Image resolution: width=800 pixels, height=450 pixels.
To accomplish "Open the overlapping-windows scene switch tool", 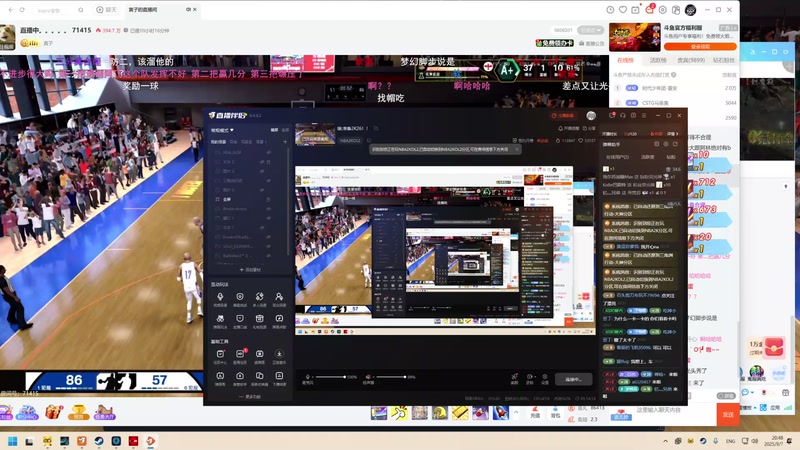I will tap(259, 378).
